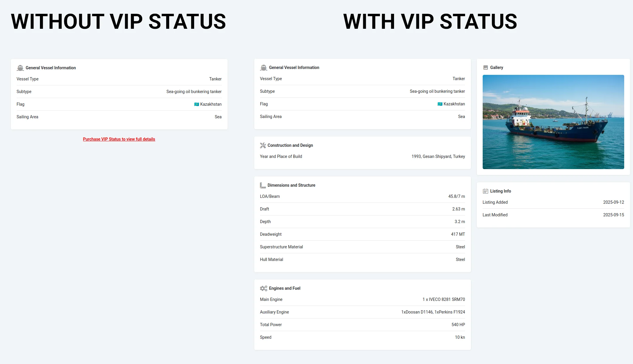The height and width of the screenshot is (364, 633).
Task: Click the gears icon beside Engines and Fuel
Action: click(263, 288)
